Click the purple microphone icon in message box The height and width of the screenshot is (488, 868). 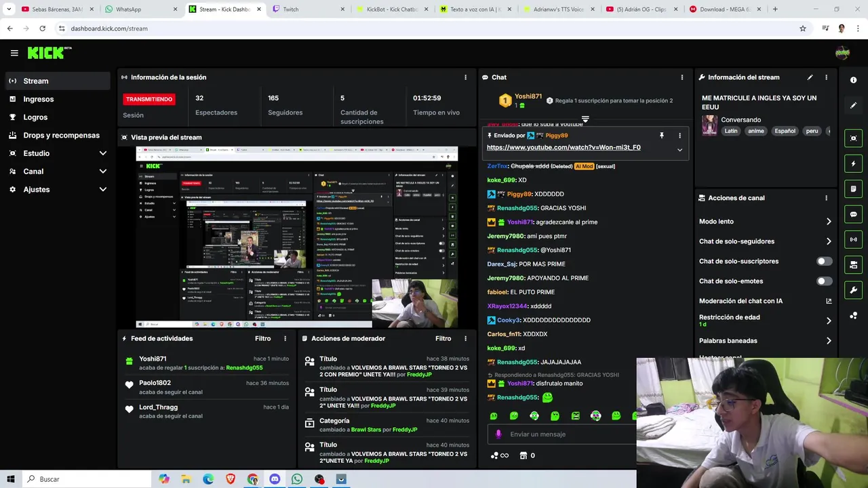tap(498, 434)
